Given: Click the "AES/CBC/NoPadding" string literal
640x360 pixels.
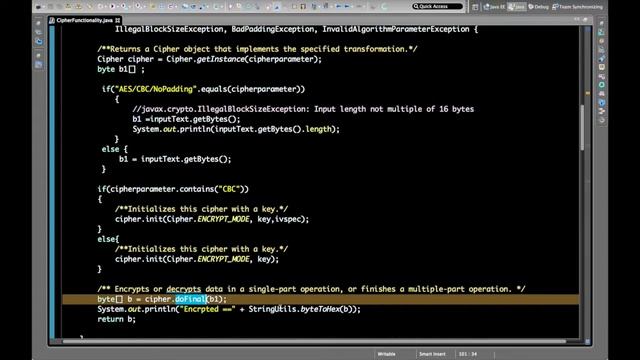Looking at the screenshot, I should (x=156, y=89).
